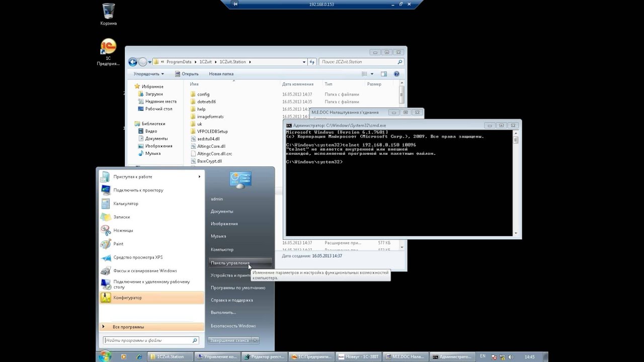Open Все программы list
Image resolution: width=644 pixels, height=362 pixels.
pyautogui.click(x=151, y=327)
